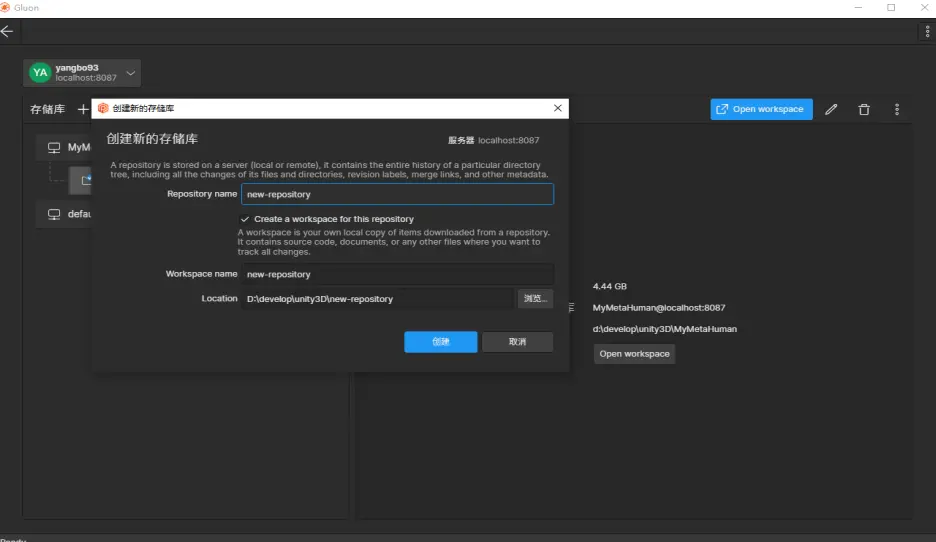Click the trash delete icon
The width and height of the screenshot is (936, 542).
(x=864, y=109)
